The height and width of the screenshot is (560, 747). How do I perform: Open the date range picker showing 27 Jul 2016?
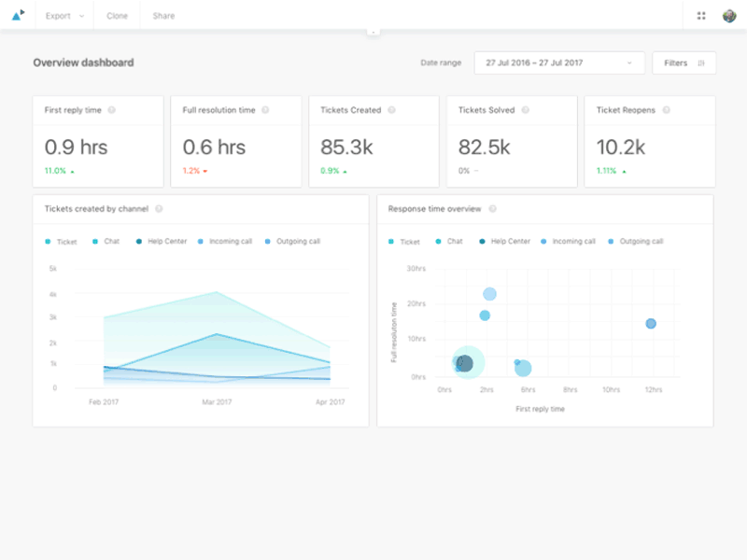pos(559,63)
